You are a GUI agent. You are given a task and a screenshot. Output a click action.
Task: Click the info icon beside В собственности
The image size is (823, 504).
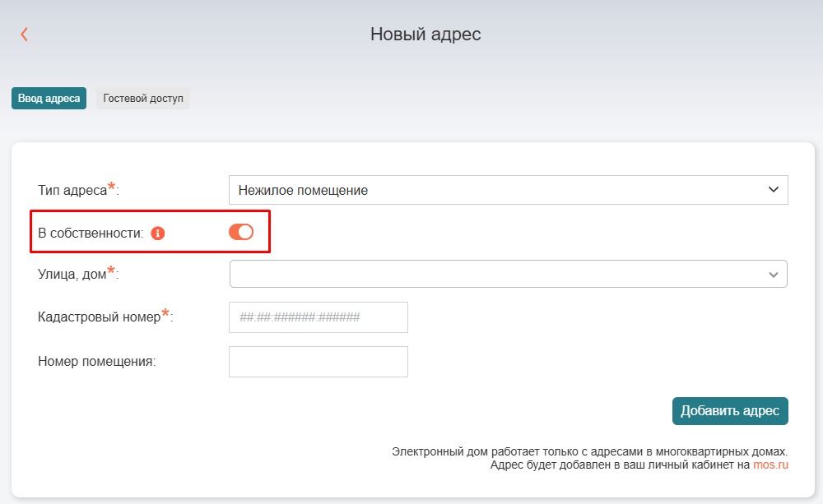158,234
